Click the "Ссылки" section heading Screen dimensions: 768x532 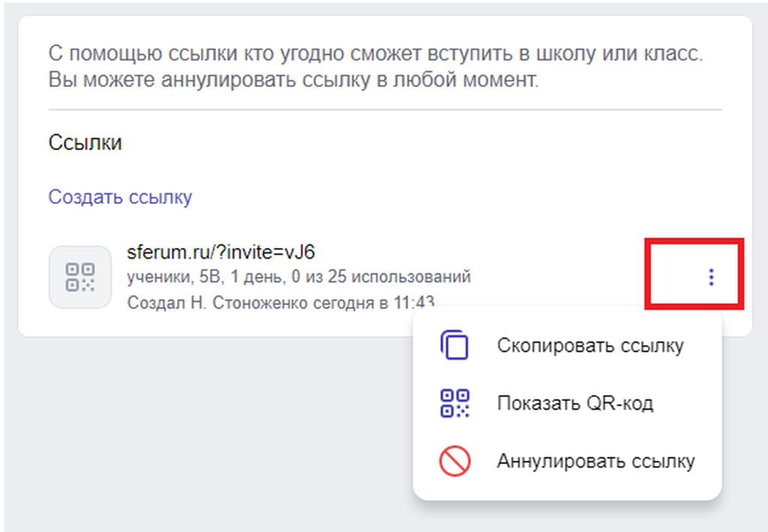85,143
